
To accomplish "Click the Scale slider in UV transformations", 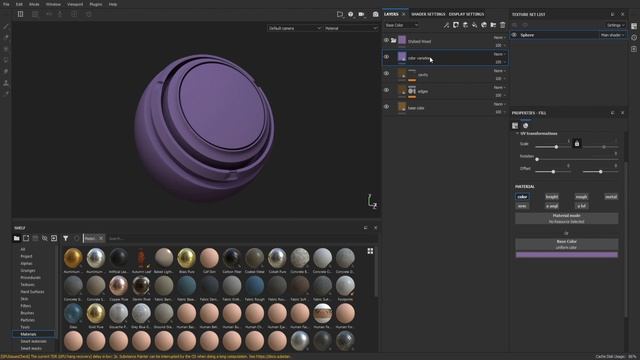I will [x=553, y=147].
